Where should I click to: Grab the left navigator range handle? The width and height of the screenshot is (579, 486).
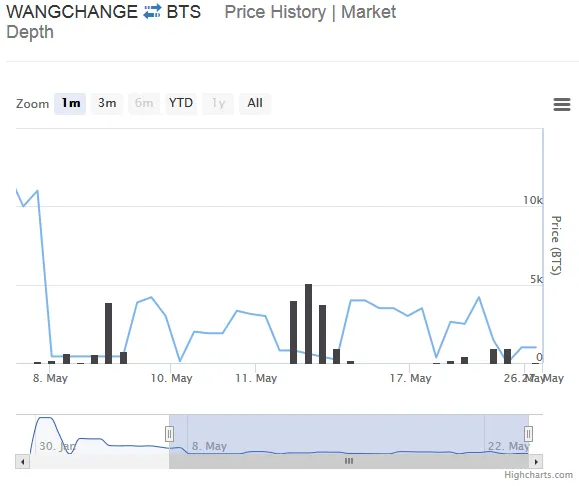click(x=169, y=434)
